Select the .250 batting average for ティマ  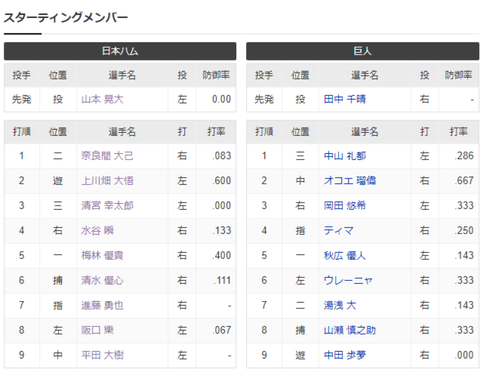tap(464, 230)
